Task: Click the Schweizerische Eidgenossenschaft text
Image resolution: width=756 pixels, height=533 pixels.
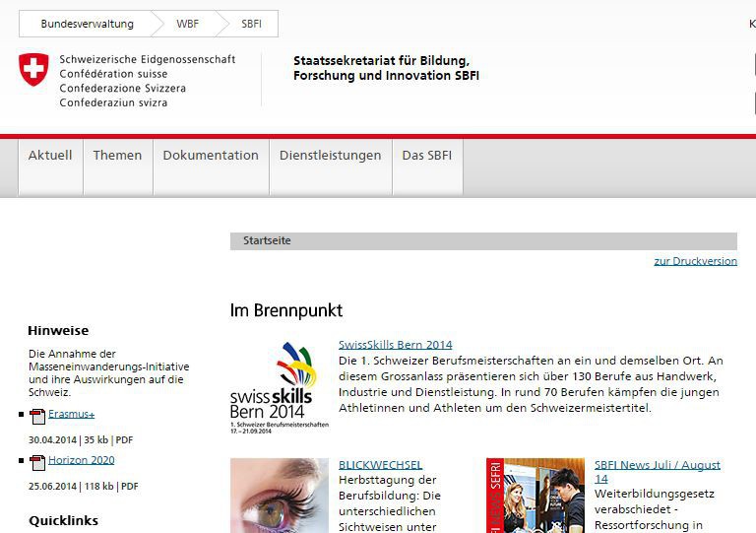Action: [147, 59]
